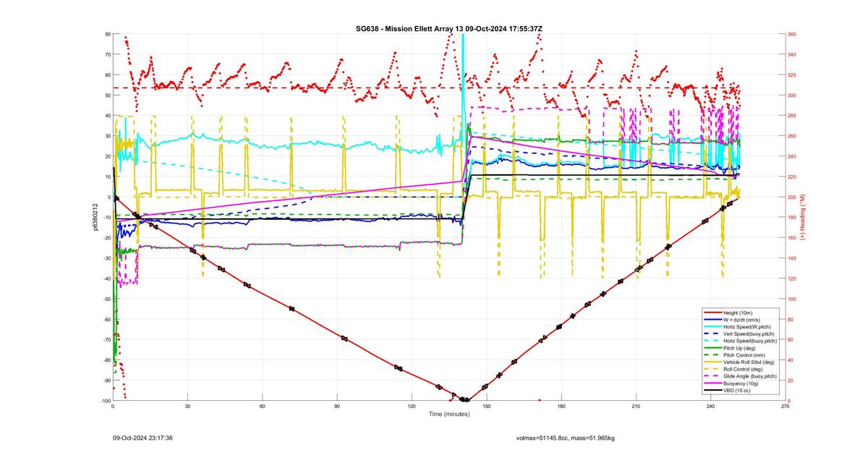Click x-axis tick label '240'
The height and width of the screenshot is (450, 868).
tap(710, 407)
